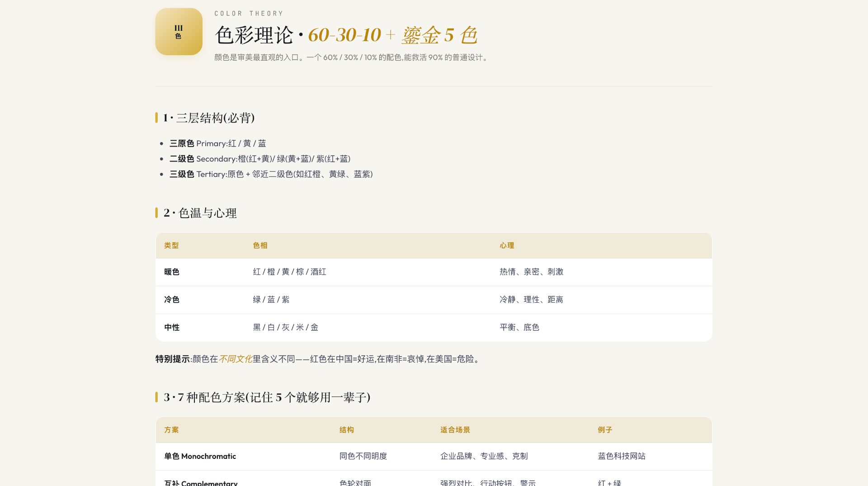Click the 方案 column header
The height and width of the screenshot is (486, 868).
171,430
